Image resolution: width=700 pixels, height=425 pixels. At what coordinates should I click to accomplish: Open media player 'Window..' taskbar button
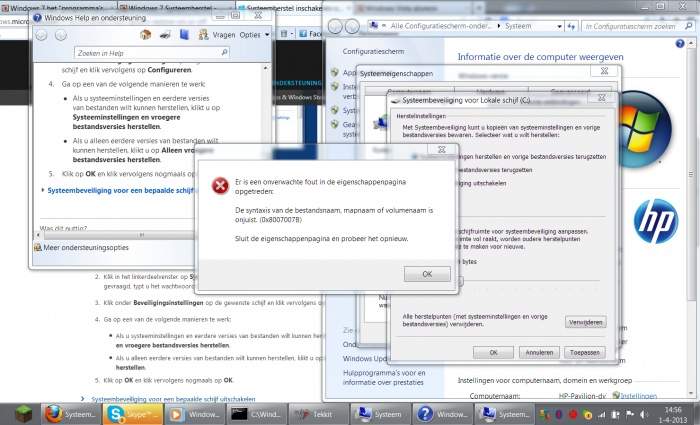(x=195, y=414)
